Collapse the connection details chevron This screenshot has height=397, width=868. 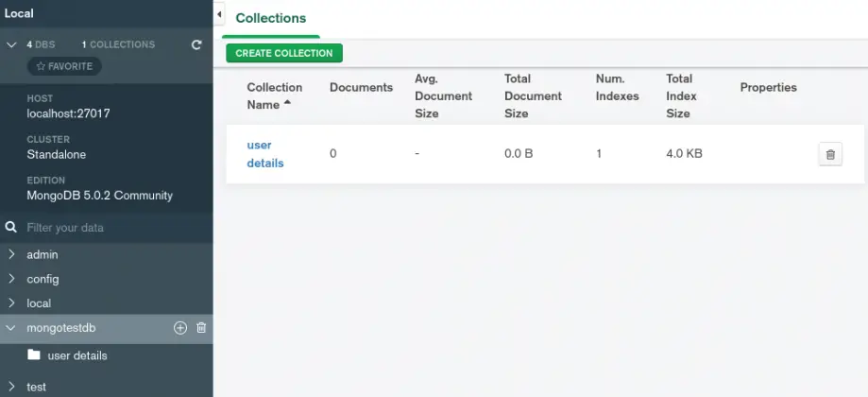(11, 44)
